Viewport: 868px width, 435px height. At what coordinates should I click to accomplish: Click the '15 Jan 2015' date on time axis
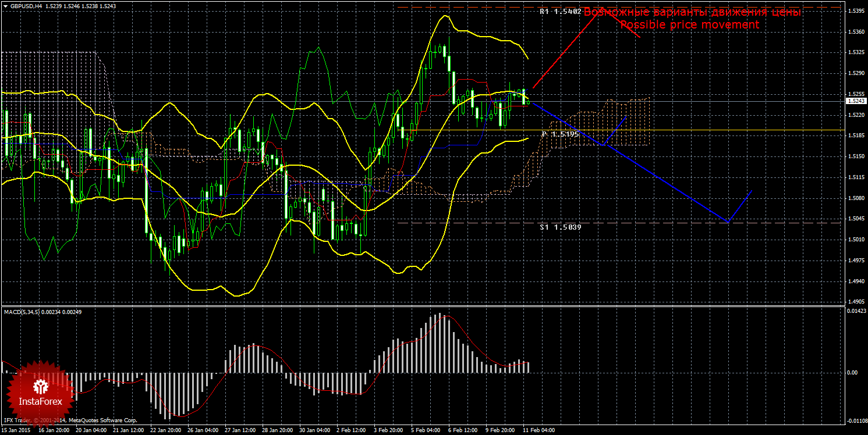click(x=16, y=431)
